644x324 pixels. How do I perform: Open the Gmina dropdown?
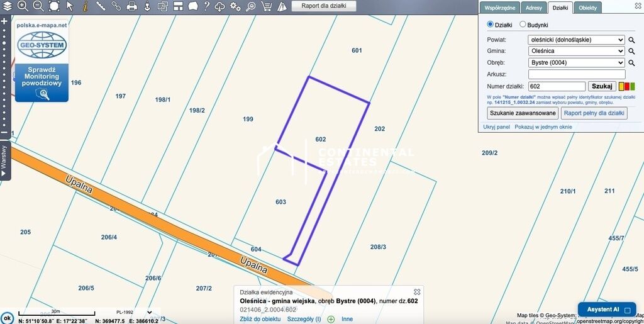[x=576, y=51]
